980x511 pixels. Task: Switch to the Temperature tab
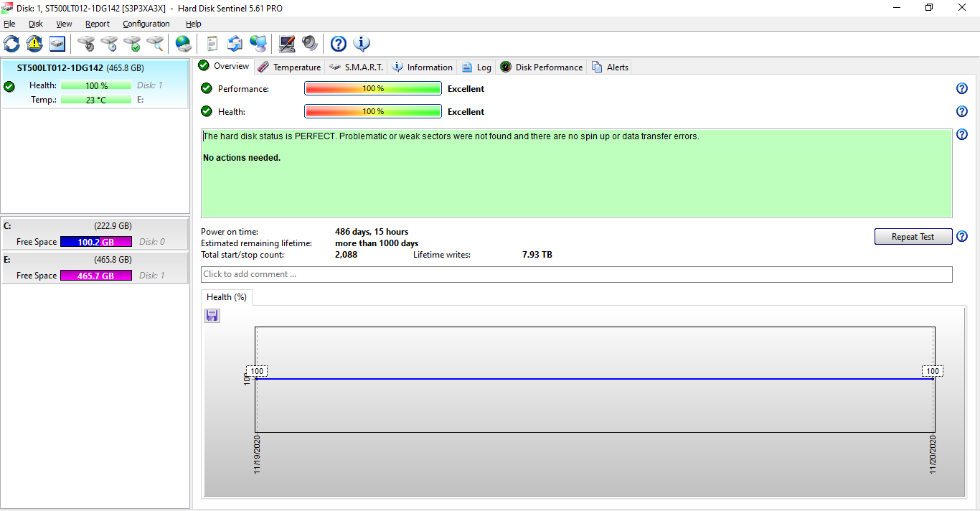click(289, 67)
